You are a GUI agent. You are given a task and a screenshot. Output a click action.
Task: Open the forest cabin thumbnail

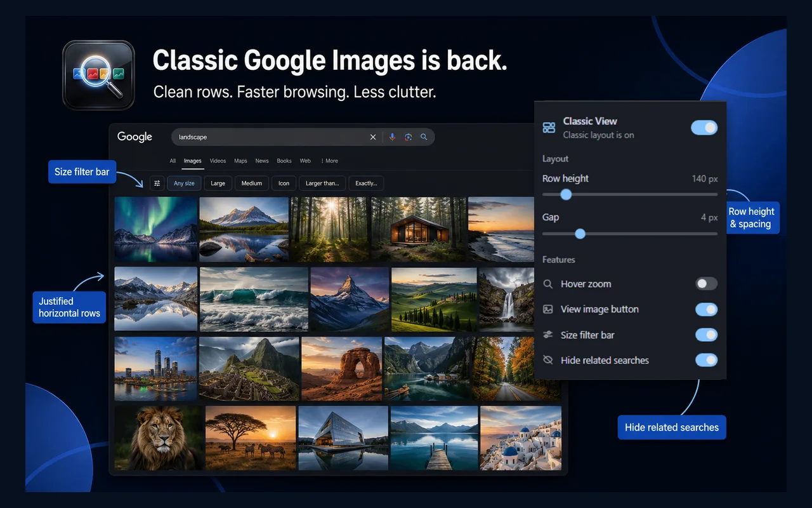pyautogui.click(x=418, y=229)
